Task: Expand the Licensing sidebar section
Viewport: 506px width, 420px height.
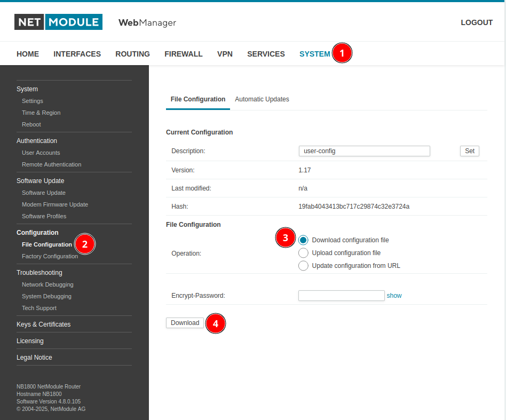Action: tap(30, 341)
